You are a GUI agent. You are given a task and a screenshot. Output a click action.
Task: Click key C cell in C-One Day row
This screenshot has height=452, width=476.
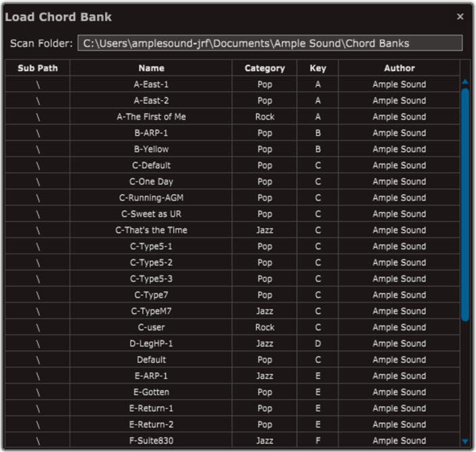pos(318,181)
